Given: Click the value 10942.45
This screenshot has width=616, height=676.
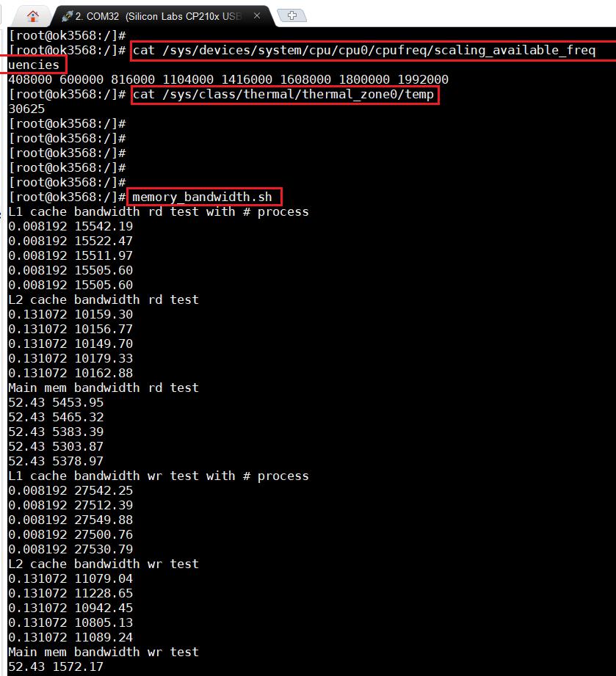Looking at the screenshot, I should pos(104,608).
